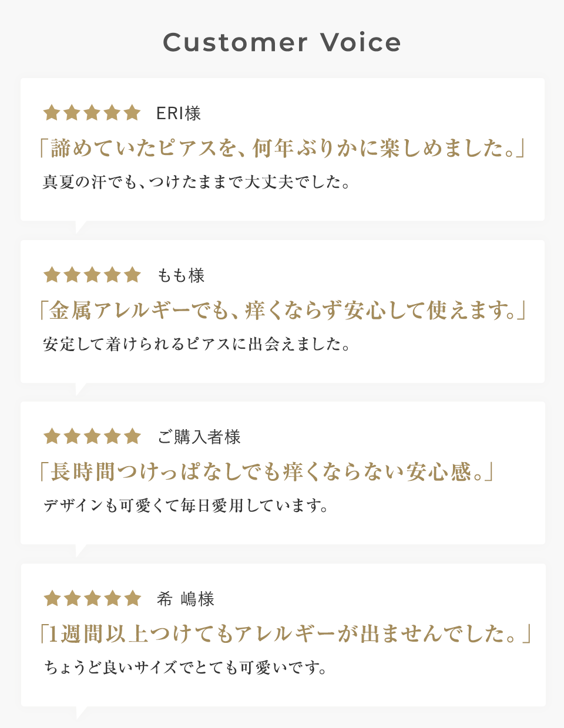Click the third star in もも様's rating

pos(92,274)
